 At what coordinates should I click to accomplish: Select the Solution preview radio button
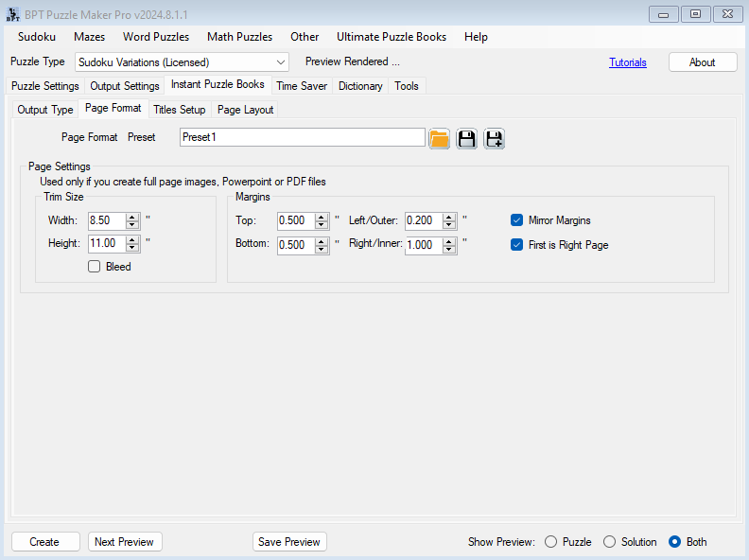pyautogui.click(x=610, y=542)
